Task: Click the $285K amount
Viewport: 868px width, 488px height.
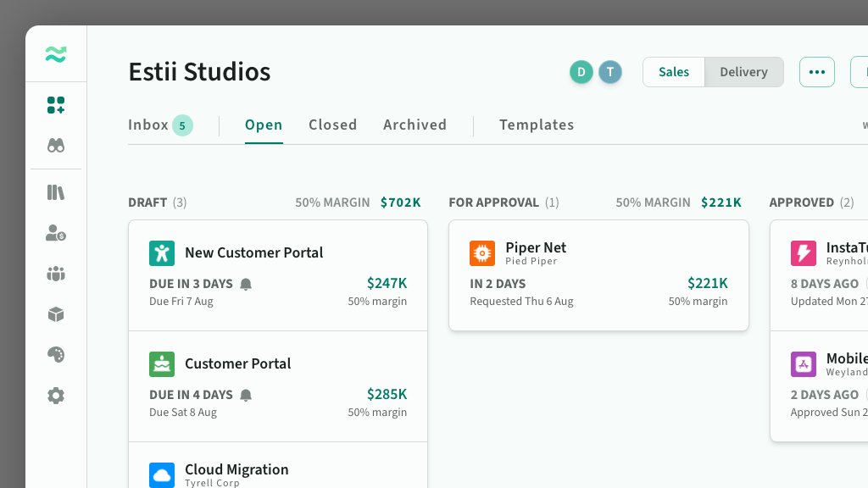Action: tap(387, 394)
